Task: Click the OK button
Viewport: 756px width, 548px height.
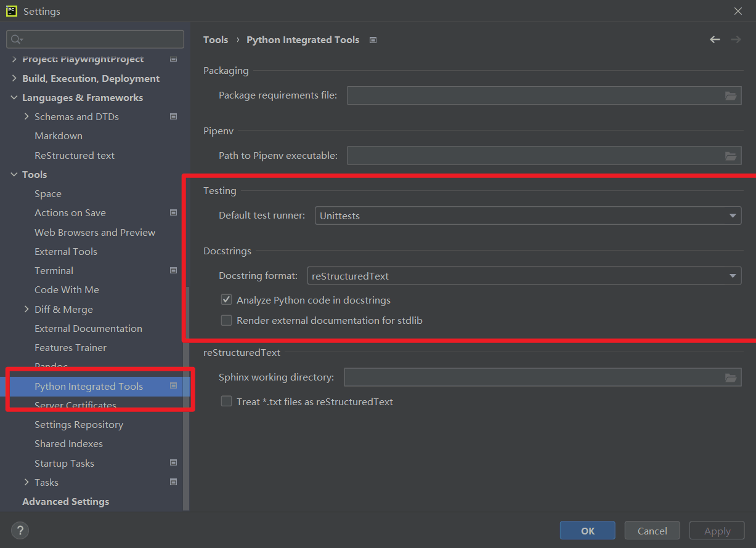Action: point(587,531)
